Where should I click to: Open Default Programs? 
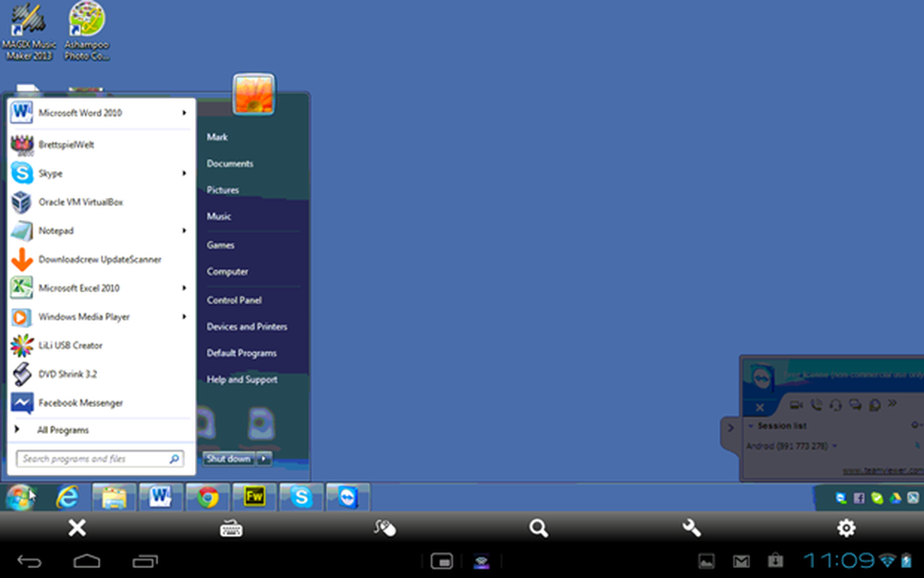tap(241, 353)
